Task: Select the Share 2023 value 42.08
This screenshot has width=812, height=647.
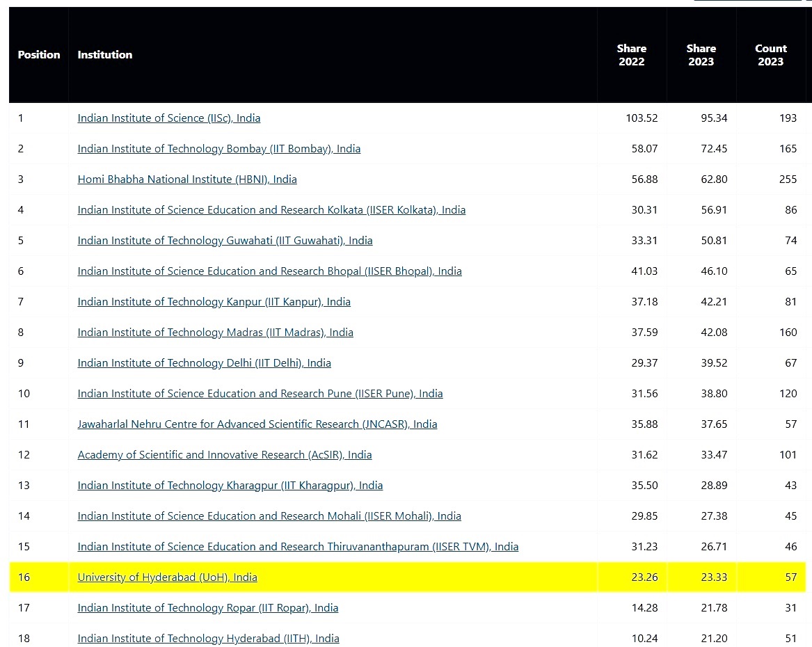Action: (x=714, y=332)
